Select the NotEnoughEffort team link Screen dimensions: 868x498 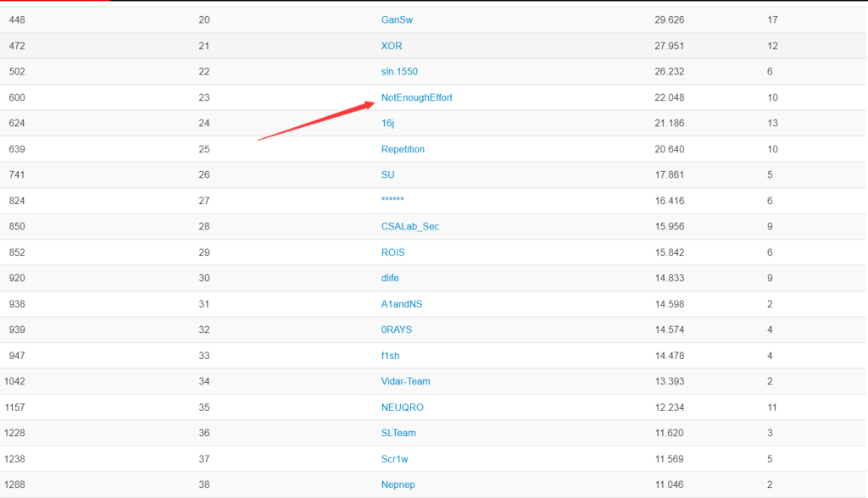[416, 97]
